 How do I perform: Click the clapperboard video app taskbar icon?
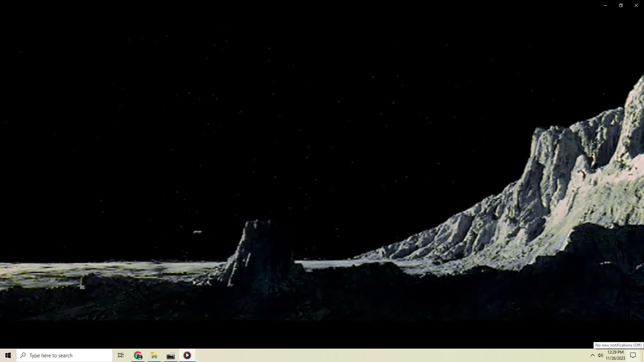171,355
